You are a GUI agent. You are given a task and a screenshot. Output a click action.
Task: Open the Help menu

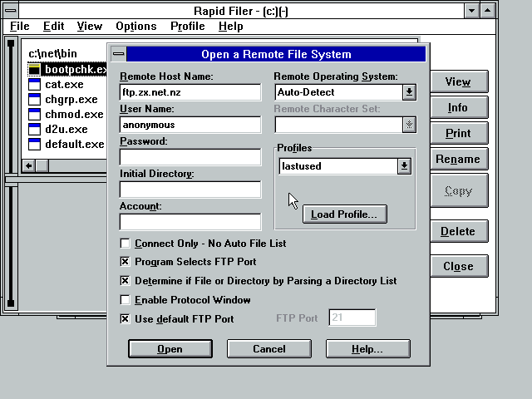coord(231,26)
